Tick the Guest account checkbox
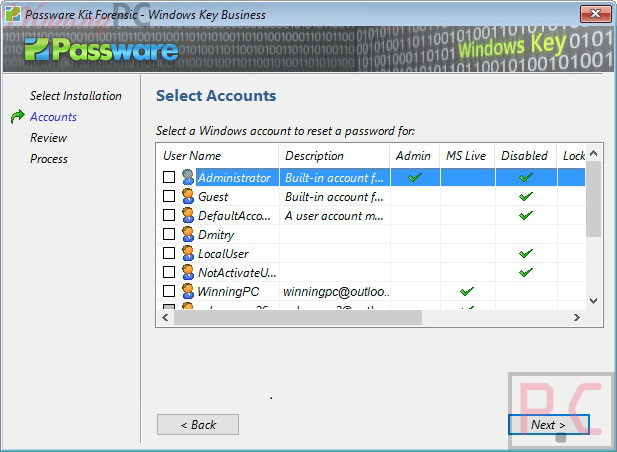Viewport: 617px width, 452px height. [169, 196]
